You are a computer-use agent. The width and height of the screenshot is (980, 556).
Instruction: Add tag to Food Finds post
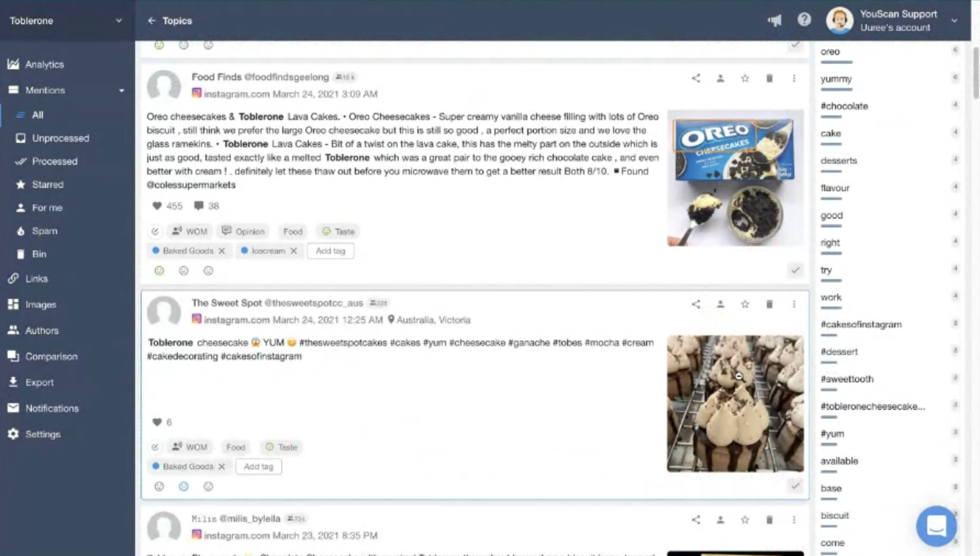(x=331, y=251)
